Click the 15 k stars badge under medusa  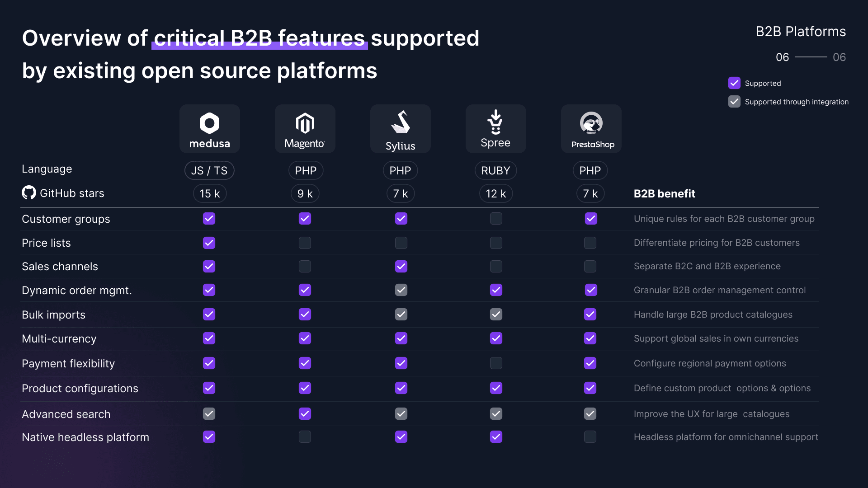coord(209,193)
